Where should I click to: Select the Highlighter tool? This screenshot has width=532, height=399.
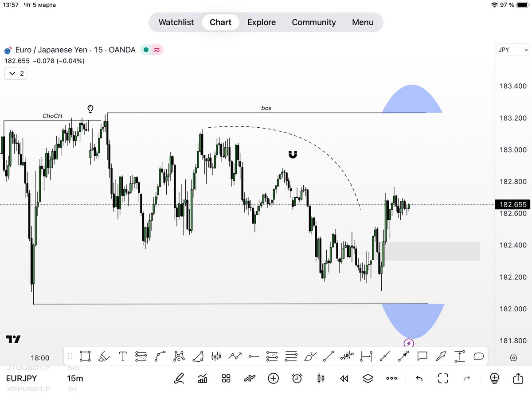(104, 356)
